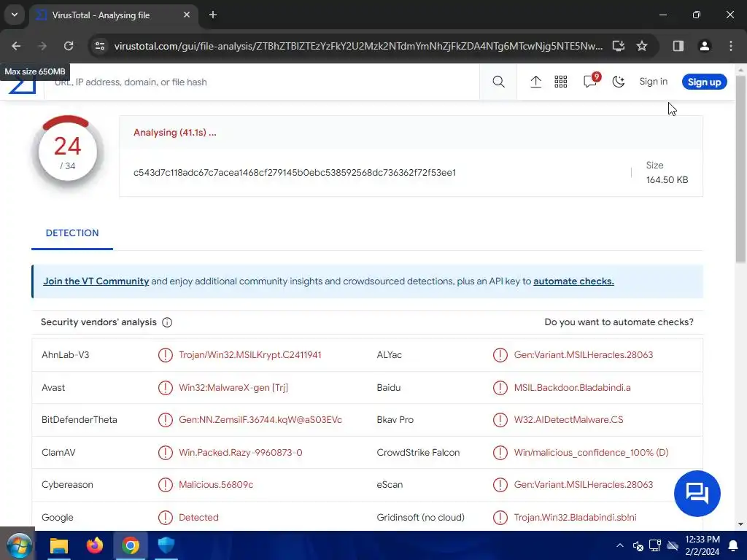Click AhnLab-V3 detection alert icon
The width and height of the screenshot is (747, 560).
[x=166, y=355]
